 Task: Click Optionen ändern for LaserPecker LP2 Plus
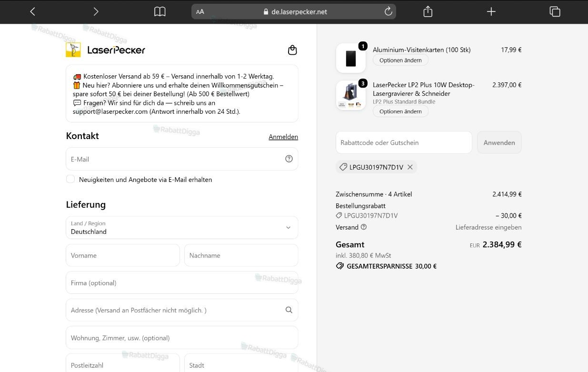tap(400, 111)
